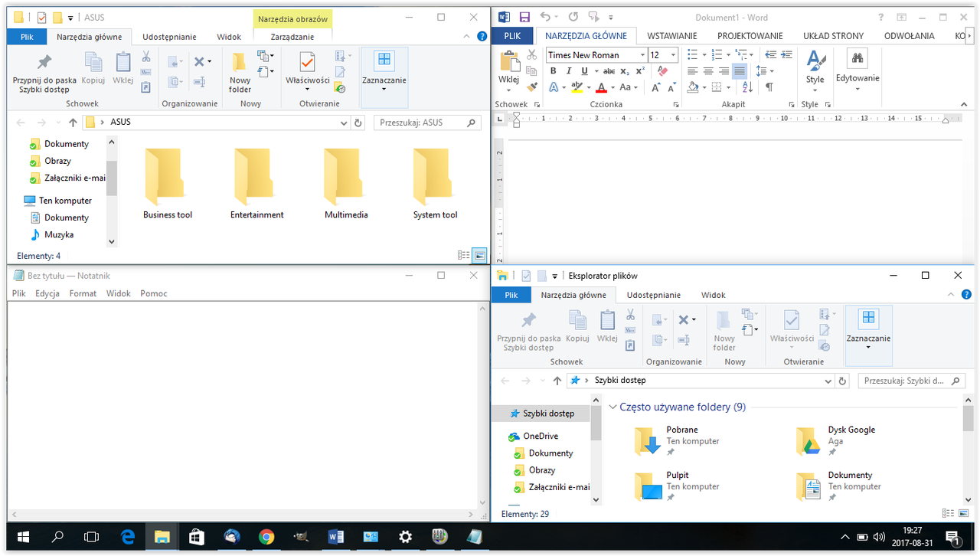Viewport: 980px width, 556px height.
Task: Open the Zaznaczanie dropdown in ASUS window
Action: click(x=384, y=90)
